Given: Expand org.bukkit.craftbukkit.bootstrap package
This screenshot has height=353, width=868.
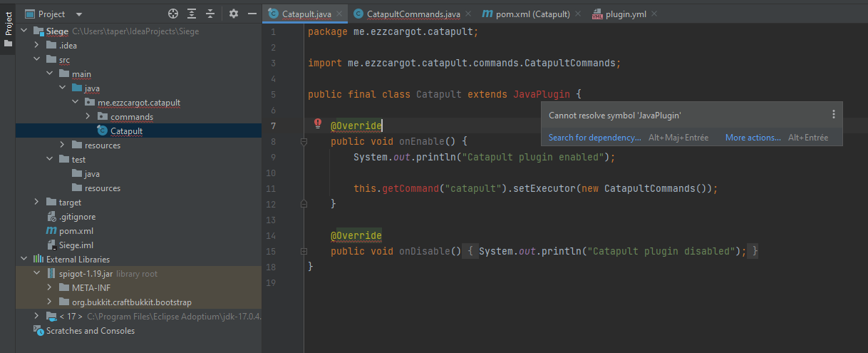Looking at the screenshot, I should tap(50, 302).
